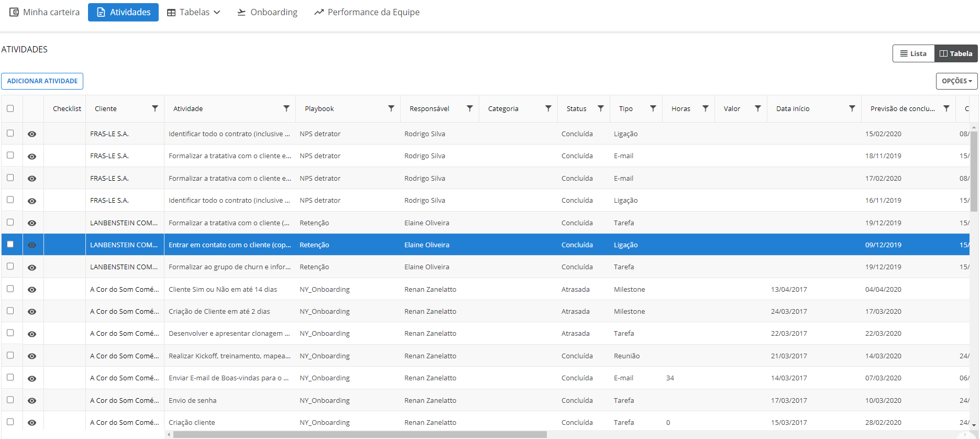Switch to Lista view
Image resolution: width=980 pixels, height=439 pixels.
click(x=913, y=53)
